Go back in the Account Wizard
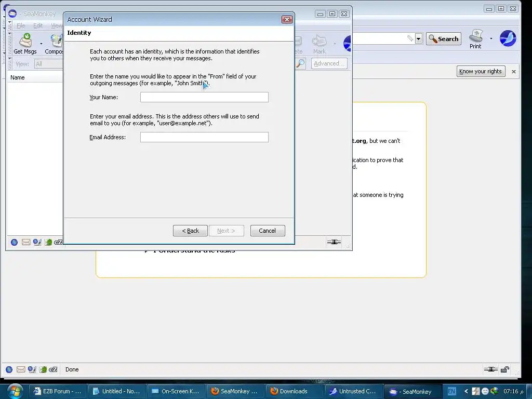 tap(190, 231)
